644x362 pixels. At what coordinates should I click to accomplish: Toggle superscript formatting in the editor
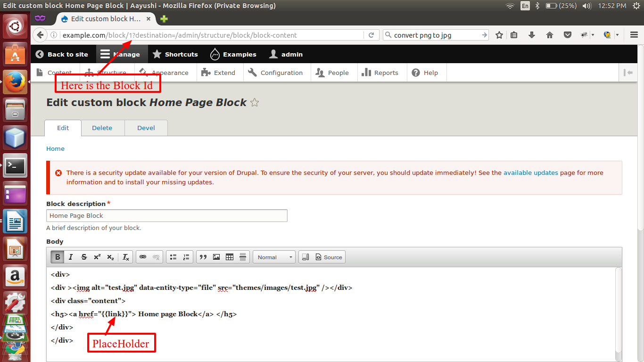(x=97, y=257)
